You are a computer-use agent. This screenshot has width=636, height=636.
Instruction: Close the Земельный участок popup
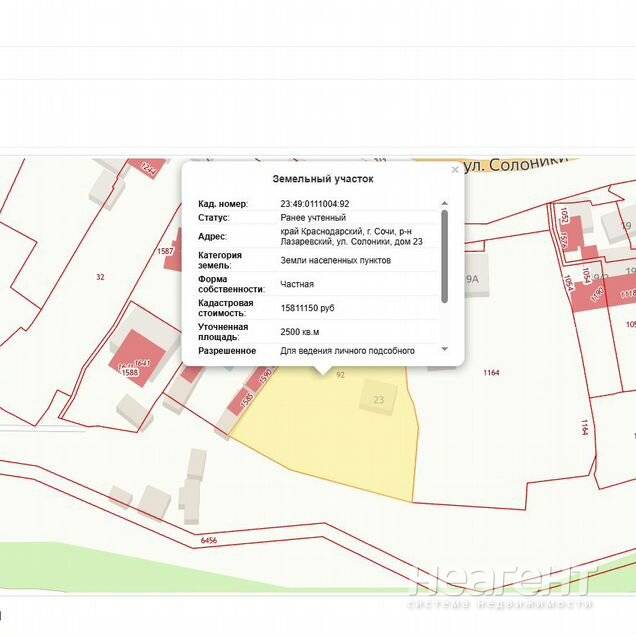click(x=455, y=170)
